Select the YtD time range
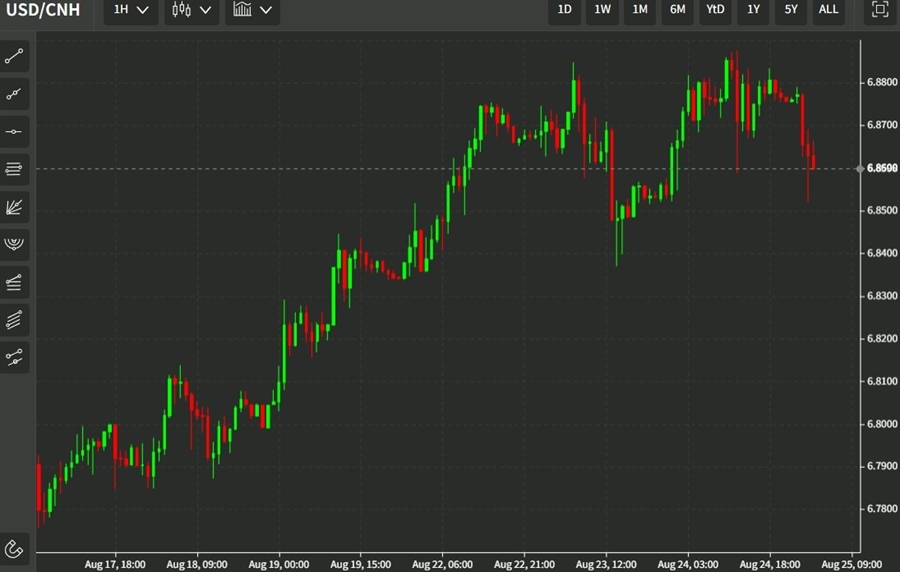This screenshot has width=900, height=572. pyautogui.click(x=715, y=10)
